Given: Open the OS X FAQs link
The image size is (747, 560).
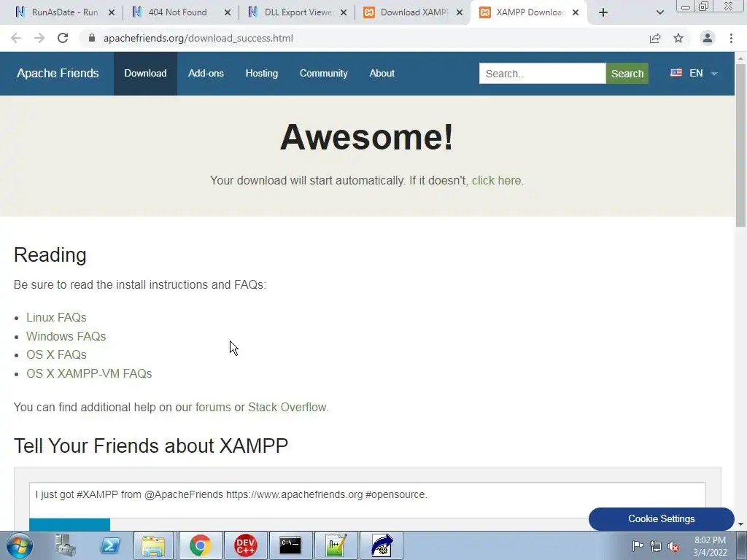Looking at the screenshot, I should coord(56,355).
